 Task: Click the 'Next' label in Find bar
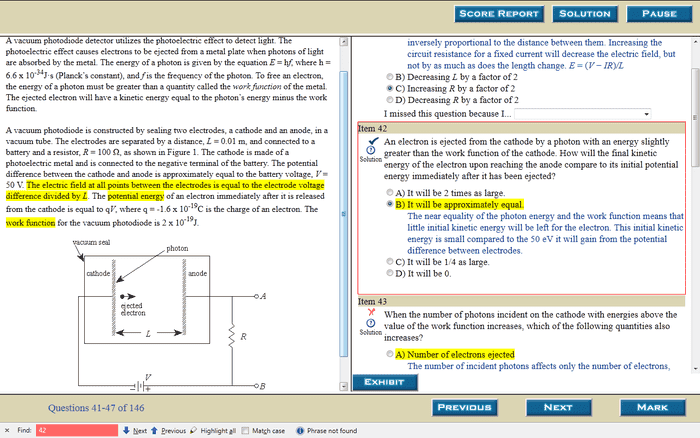[x=140, y=431]
